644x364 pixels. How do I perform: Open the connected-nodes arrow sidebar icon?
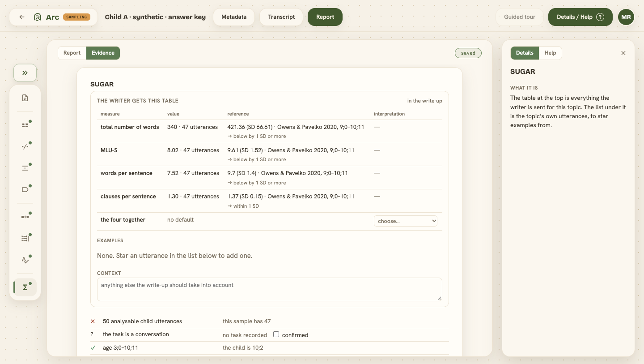[25, 217]
